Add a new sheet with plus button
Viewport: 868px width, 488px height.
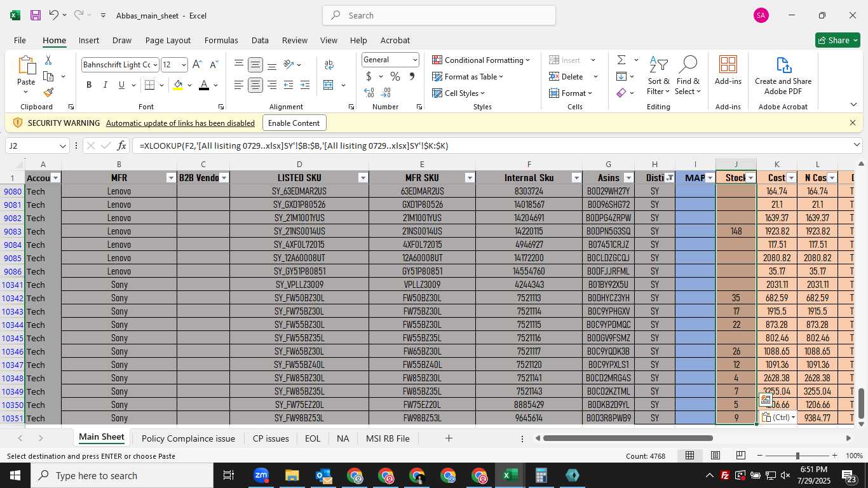point(449,438)
